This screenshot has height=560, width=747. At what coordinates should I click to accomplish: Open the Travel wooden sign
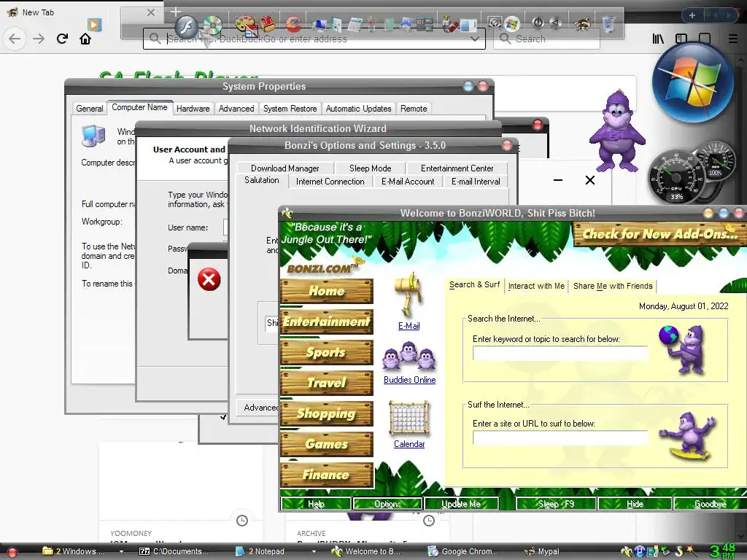click(327, 383)
